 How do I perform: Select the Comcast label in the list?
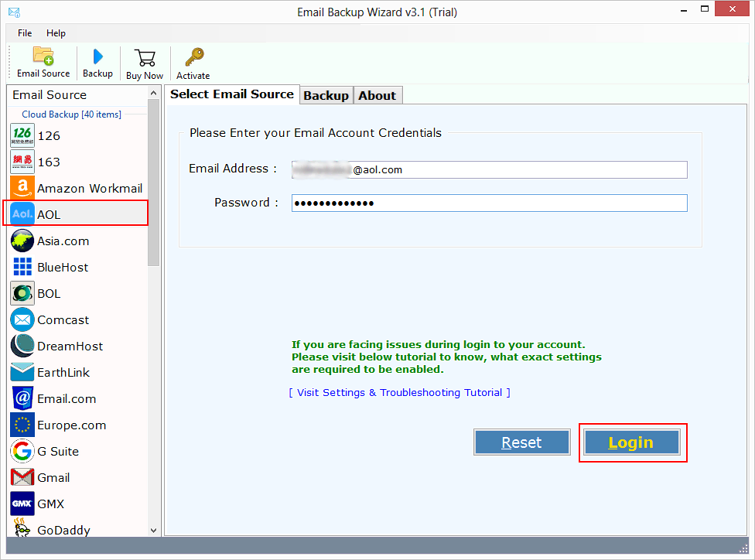tap(63, 319)
